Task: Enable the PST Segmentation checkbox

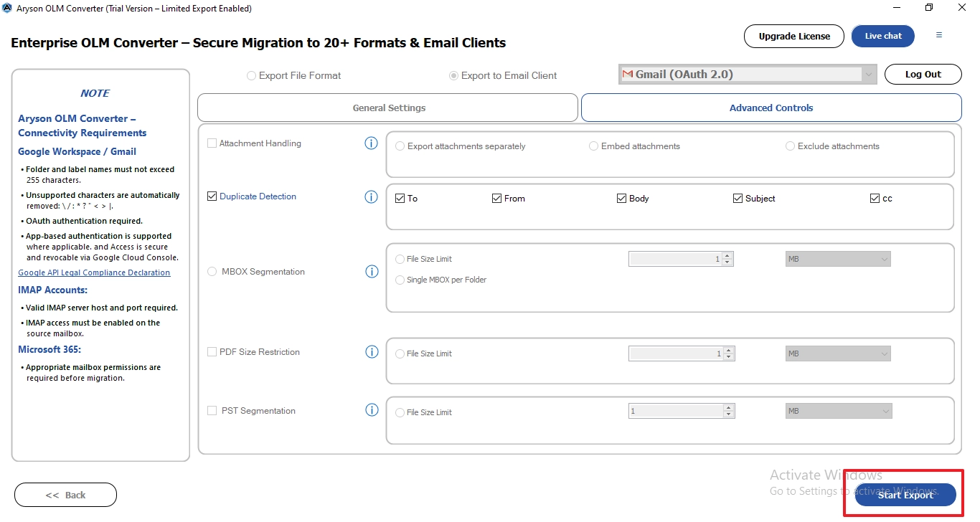Action: pos(212,411)
